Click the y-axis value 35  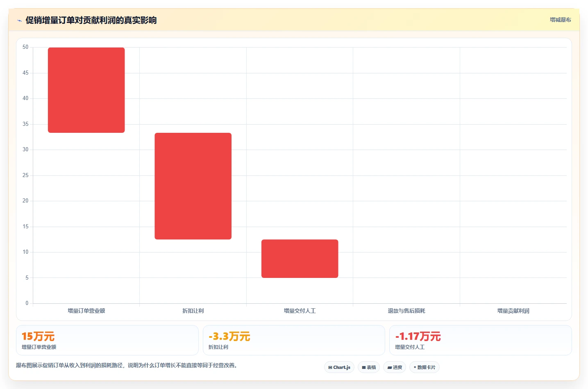[x=25, y=124]
